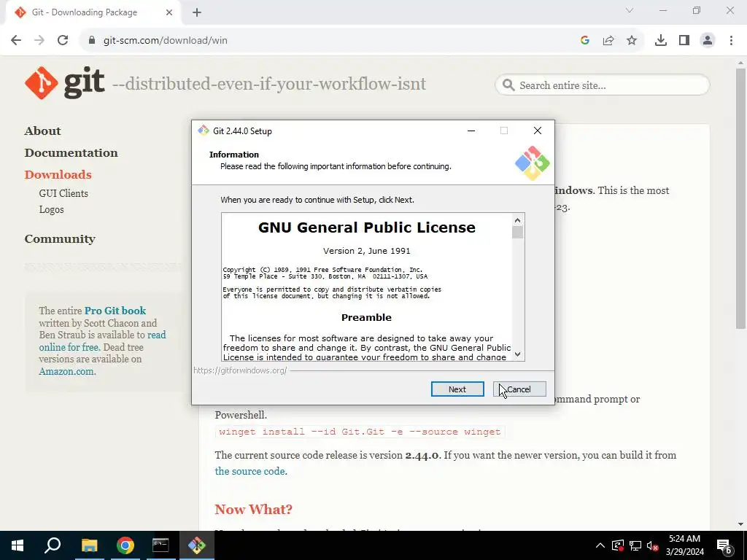747x560 pixels.
Task: Click Next in Git Setup dialog
Action: (457, 389)
